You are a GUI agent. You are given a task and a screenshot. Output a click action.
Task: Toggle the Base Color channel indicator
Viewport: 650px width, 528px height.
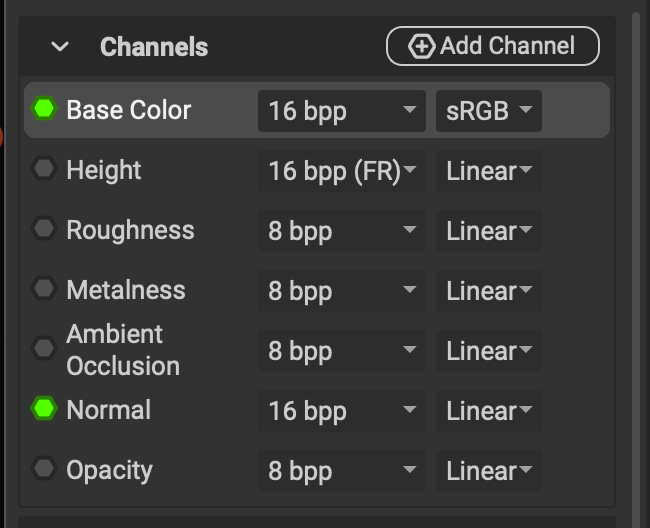click(x=44, y=109)
